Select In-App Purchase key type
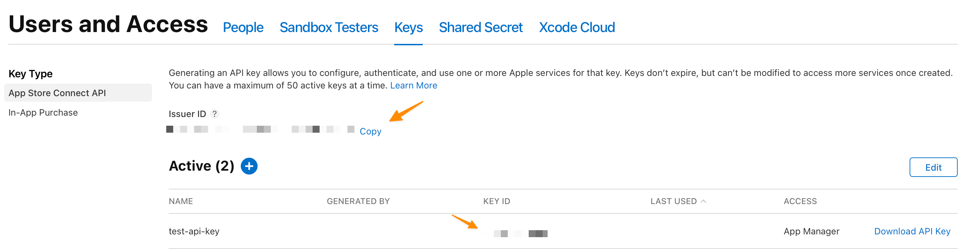Viewport: 980px width, 249px height. 43,112
